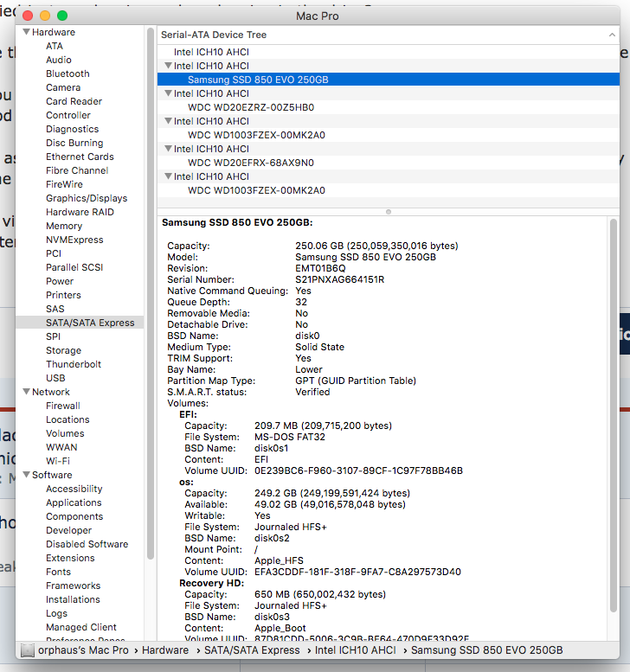Click the sidebar vertical scrollbar
The image size is (630, 672).
tap(150, 293)
